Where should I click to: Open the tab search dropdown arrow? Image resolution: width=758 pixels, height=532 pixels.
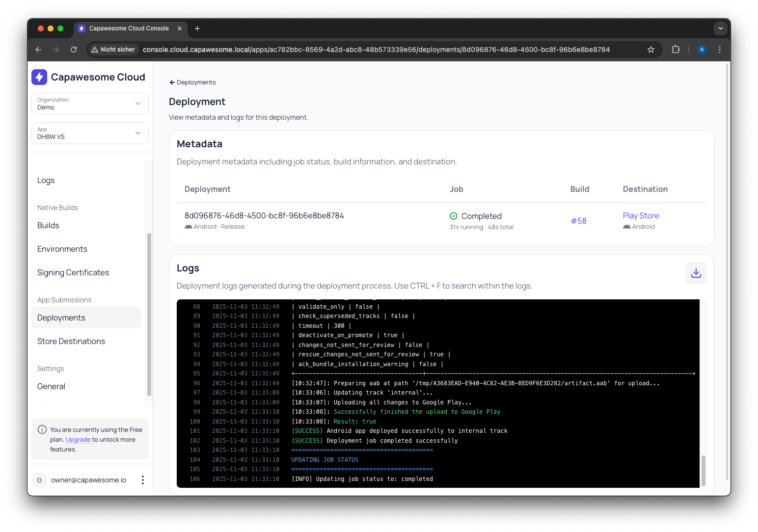(x=720, y=28)
